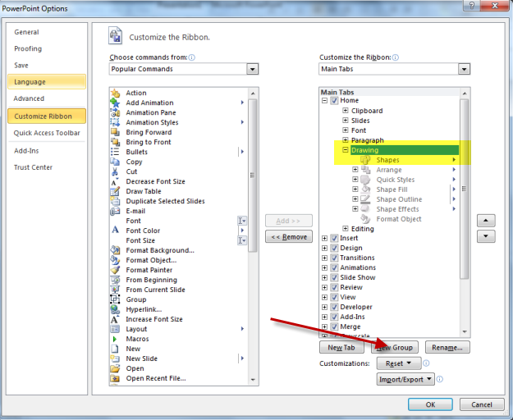Toggle the Developer tab checkbox
Viewport: 513px width, 420px height.
pos(334,307)
